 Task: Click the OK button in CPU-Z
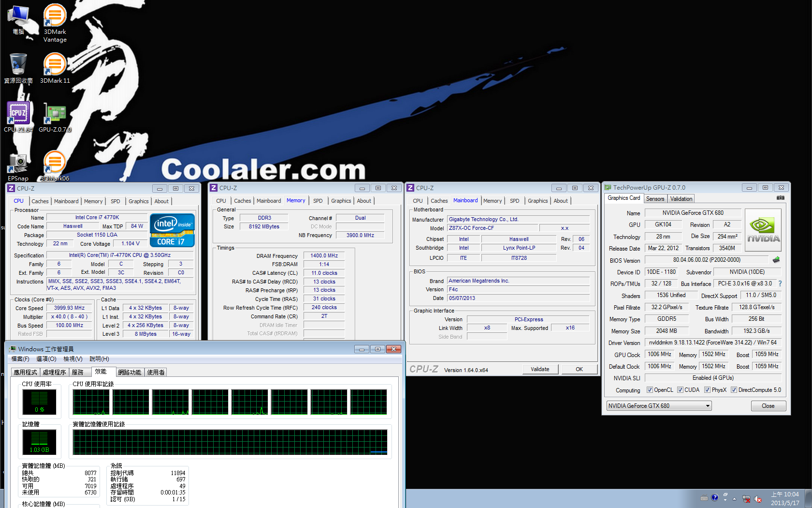coord(579,369)
